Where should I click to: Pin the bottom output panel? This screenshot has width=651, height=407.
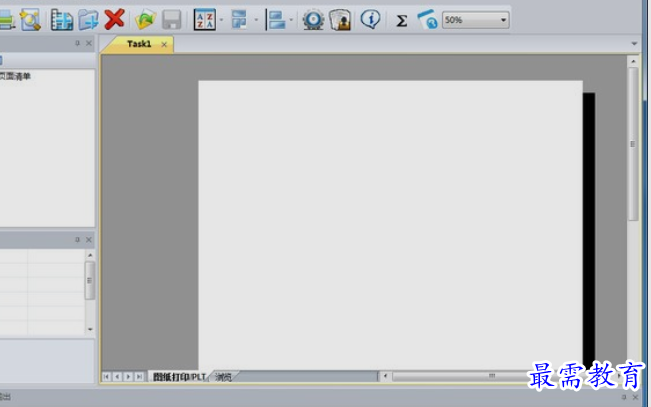(x=624, y=397)
